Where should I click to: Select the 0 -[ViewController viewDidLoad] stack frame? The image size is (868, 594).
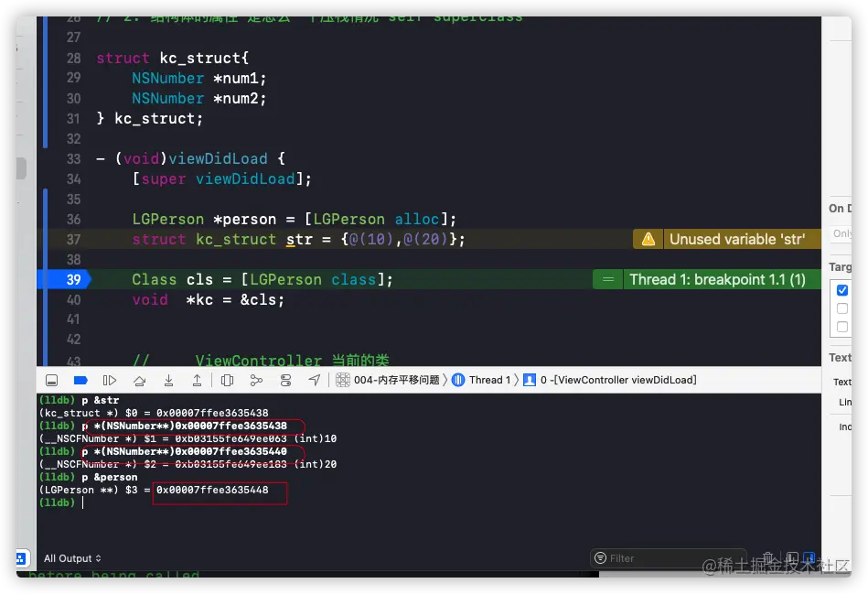[x=610, y=380]
